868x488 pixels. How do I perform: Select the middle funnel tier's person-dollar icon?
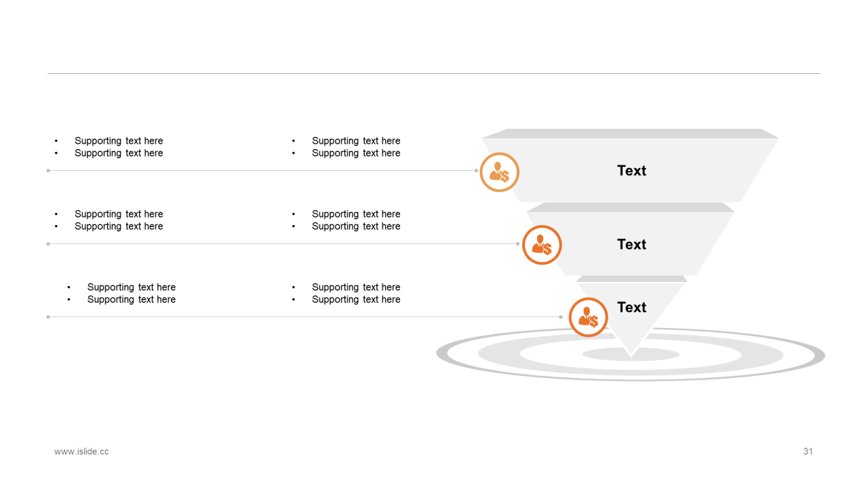(542, 245)
